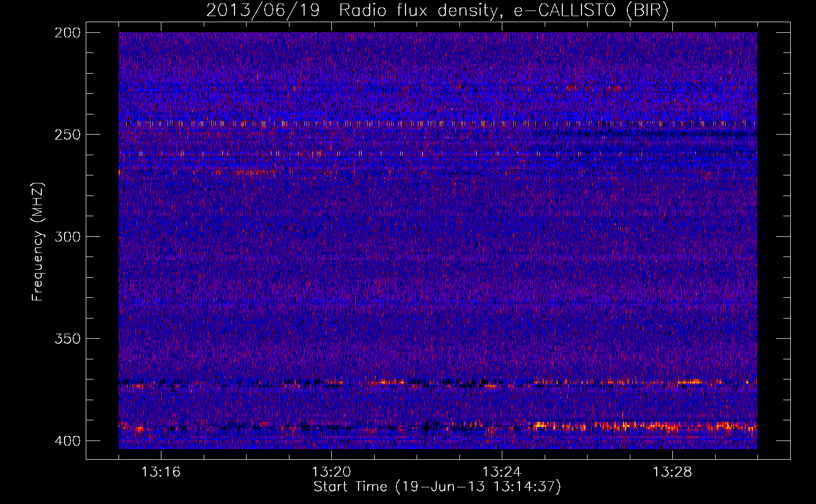Click the 13:24 time tick label
The image size is (816, 504).
502,472
